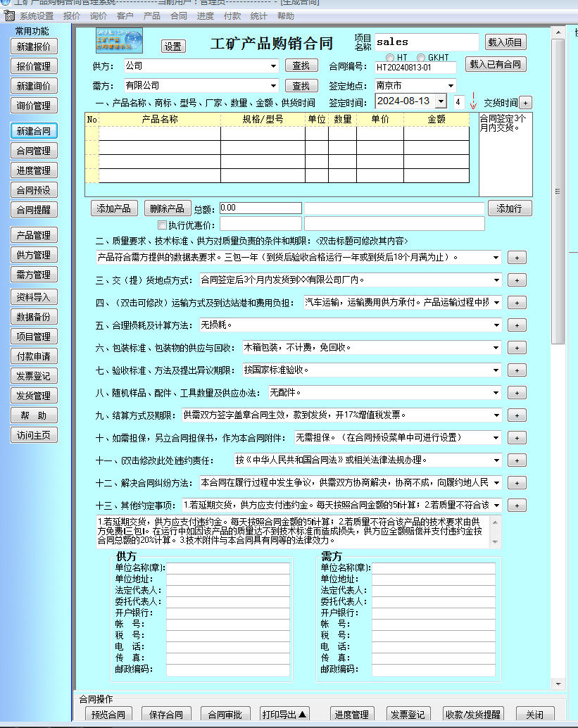Click the 总额 amount field
Screen dimensions: 578x728
260,208
